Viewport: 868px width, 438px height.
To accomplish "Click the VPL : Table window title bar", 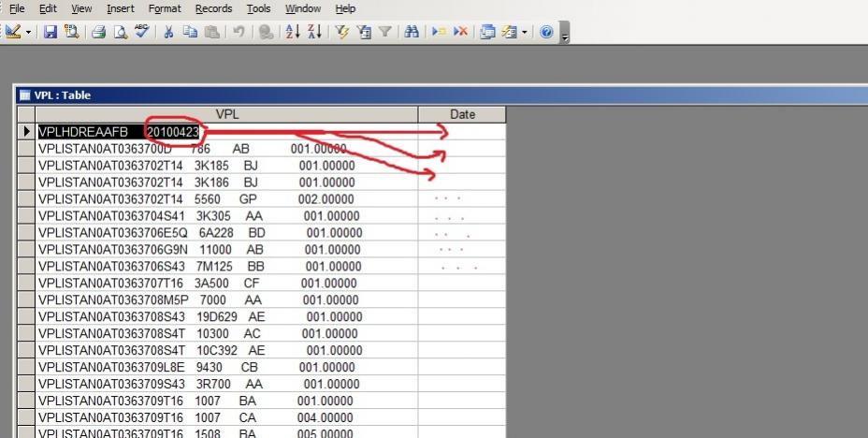I will [x=442, y=95].
